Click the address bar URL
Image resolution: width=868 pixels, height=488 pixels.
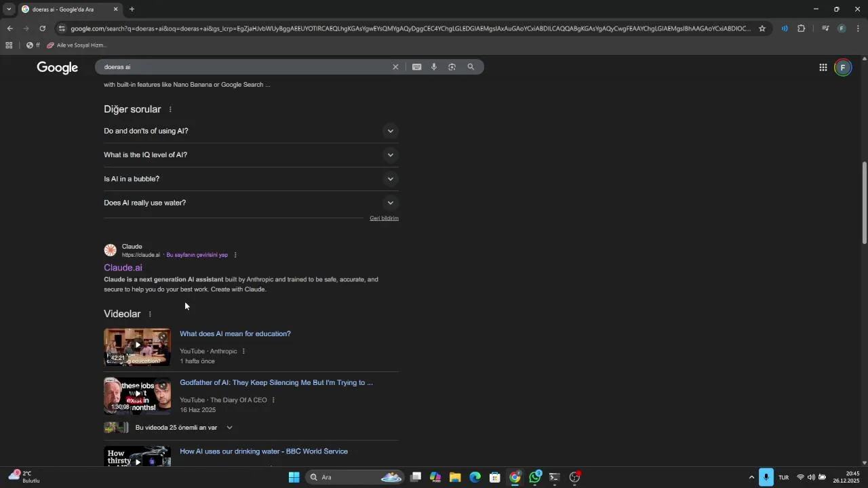click(x=410, y=28)
